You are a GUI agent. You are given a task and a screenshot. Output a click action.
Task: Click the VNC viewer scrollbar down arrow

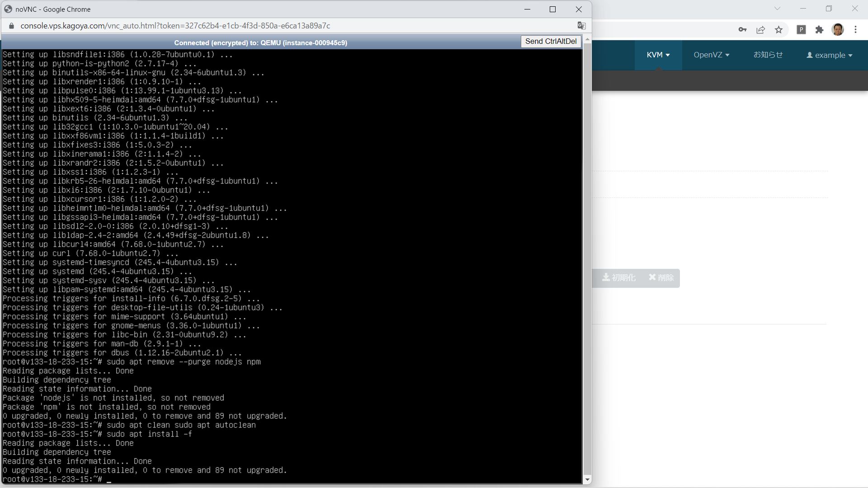coord(587,479)
